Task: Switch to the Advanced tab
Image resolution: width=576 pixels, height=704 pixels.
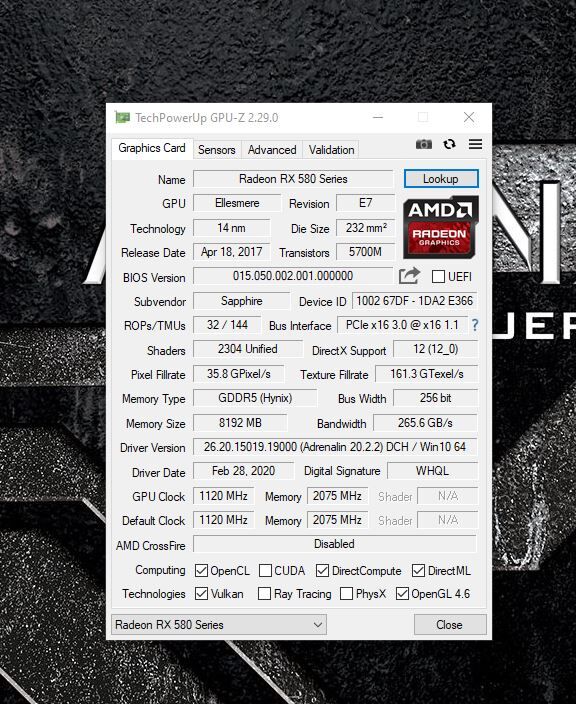Action: (272, 150)
